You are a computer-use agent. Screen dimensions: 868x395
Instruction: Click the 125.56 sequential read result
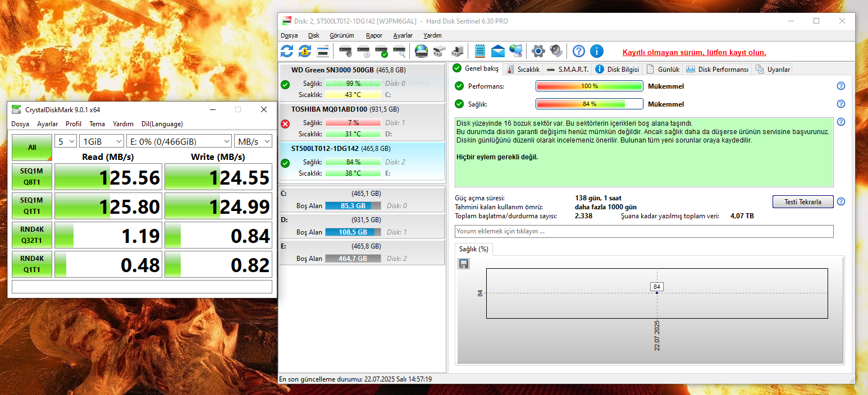click(x=108, y=177)
